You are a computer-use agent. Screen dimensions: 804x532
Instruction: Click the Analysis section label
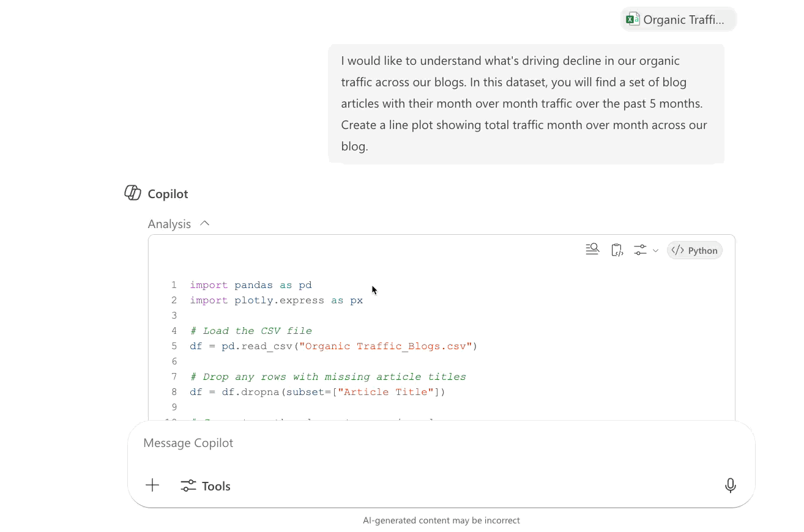[169, 224]
